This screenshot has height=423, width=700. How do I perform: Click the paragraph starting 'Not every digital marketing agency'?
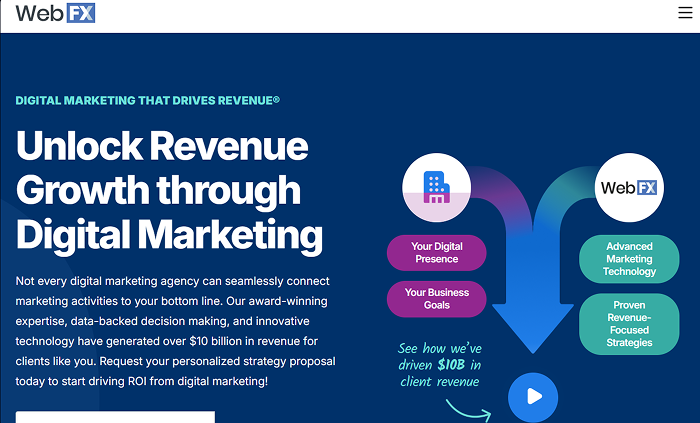pyautogui.click(x=175, y=331)
